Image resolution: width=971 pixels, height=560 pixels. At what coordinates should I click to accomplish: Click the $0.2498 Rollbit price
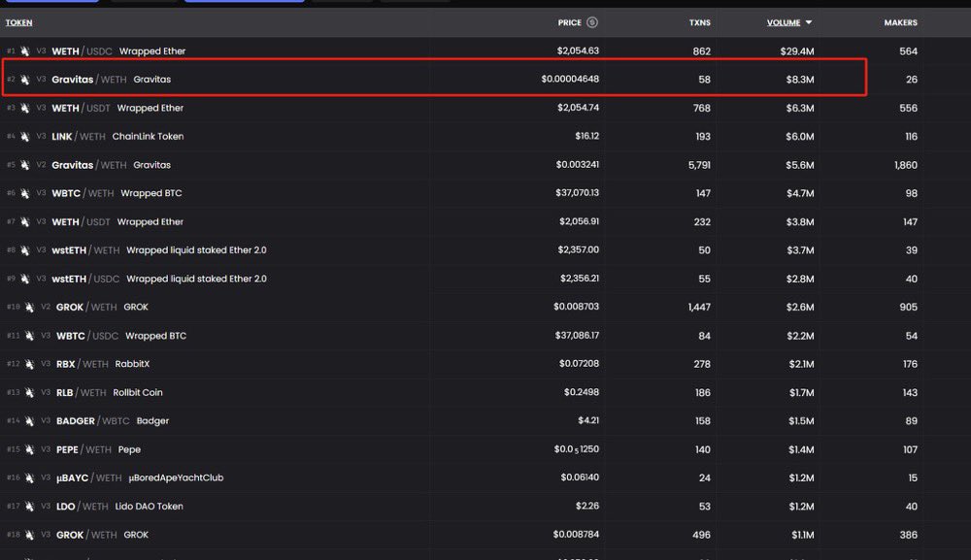click(582, 392)
